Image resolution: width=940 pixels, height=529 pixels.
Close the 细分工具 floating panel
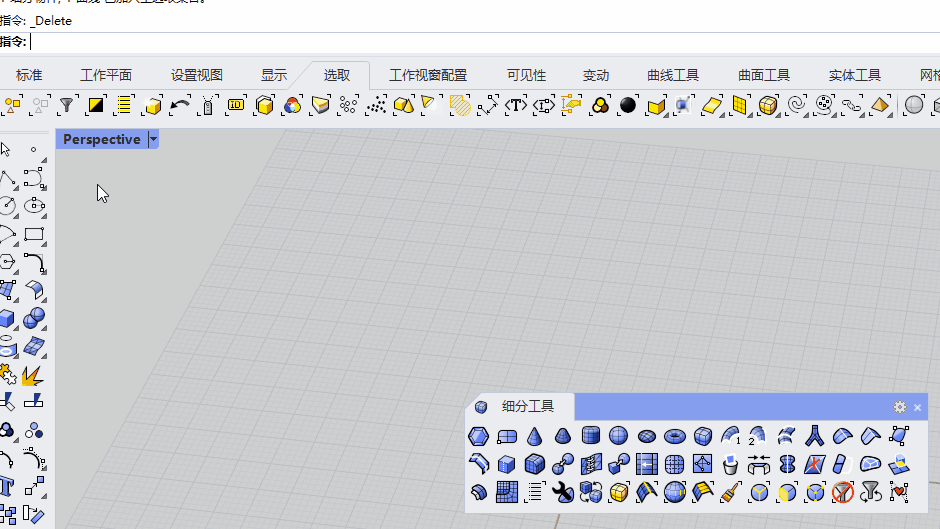pos(917,407)
